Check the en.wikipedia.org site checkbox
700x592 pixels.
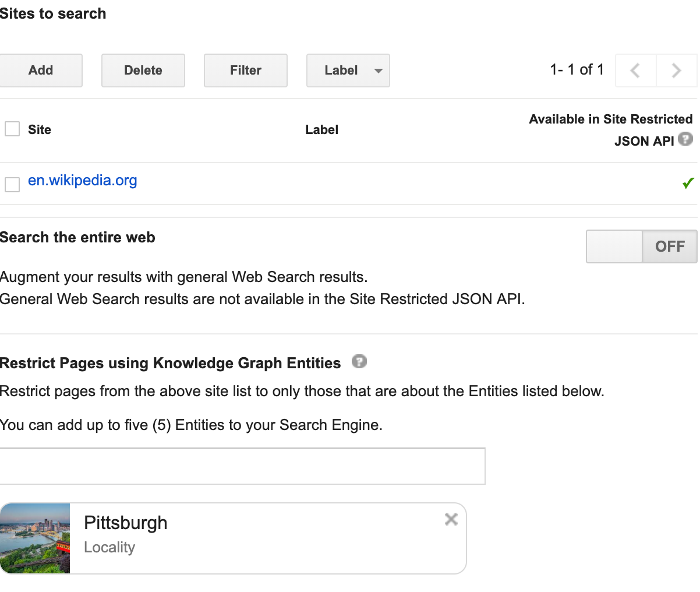click(12, 184)
